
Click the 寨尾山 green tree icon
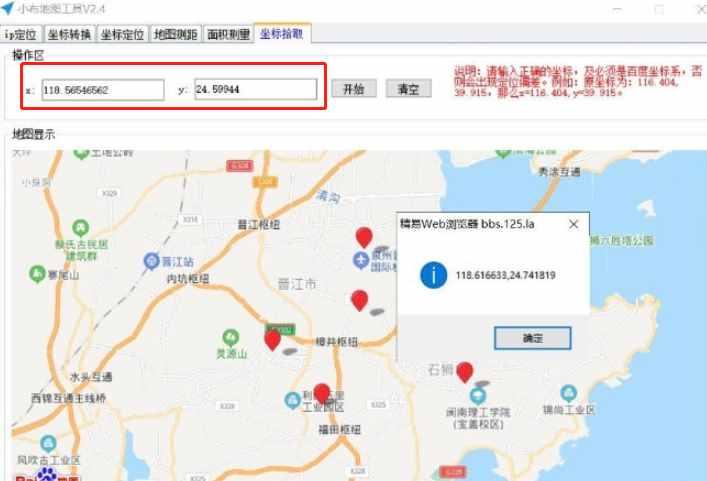click(x=37, y=274)
